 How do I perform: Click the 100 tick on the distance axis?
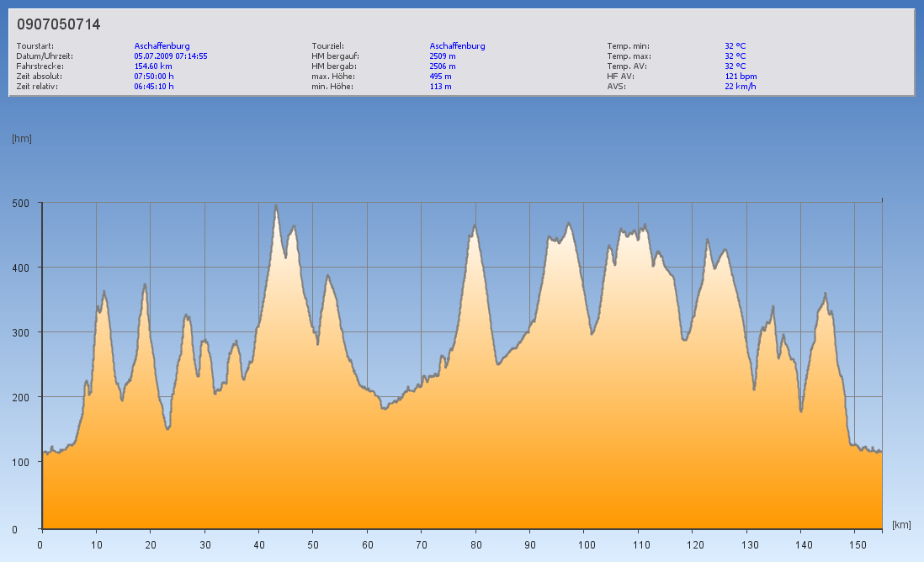click(583, 544)
